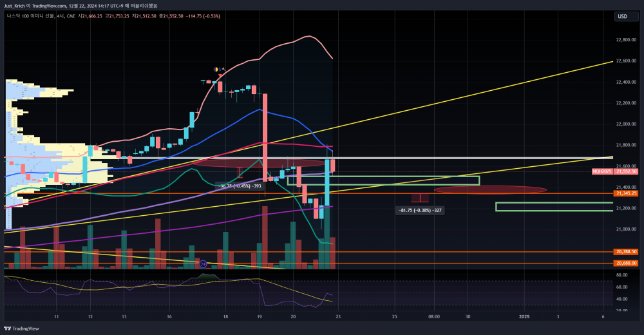This screenshot has height=335, width=644.
Task: Click the 21,345.25 orange price label
Action: point(626,193)
